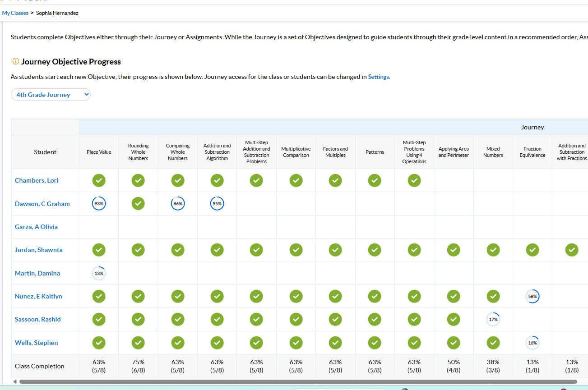Click Dawson's Rounding Whole Numbers checkmark
Screen dimensions: 588x390
(x=138, y=204)
